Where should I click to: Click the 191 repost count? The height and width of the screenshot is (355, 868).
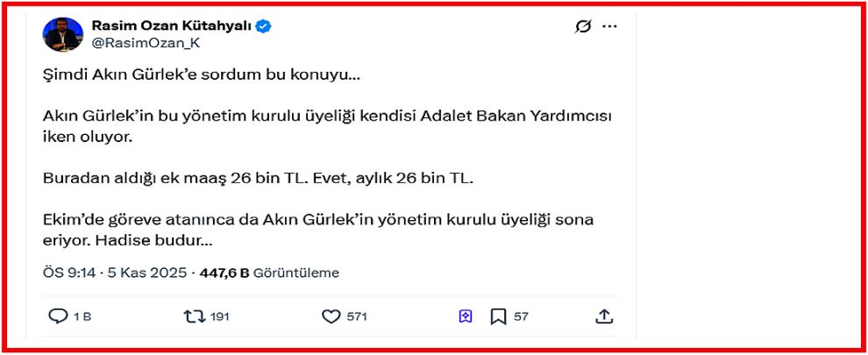click(219, 316)
